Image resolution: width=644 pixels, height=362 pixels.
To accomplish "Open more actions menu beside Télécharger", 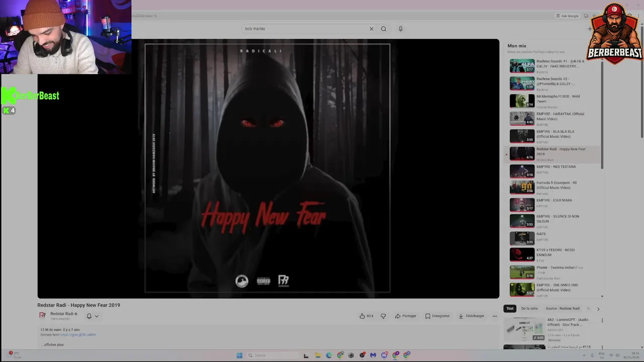I will (x=495, y=316).
